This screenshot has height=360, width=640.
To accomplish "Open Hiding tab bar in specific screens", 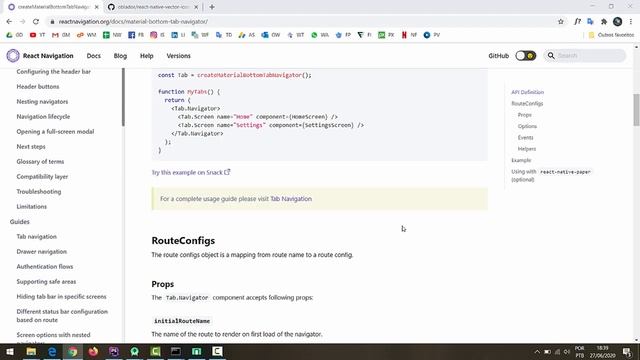I will tap(61, 297).
